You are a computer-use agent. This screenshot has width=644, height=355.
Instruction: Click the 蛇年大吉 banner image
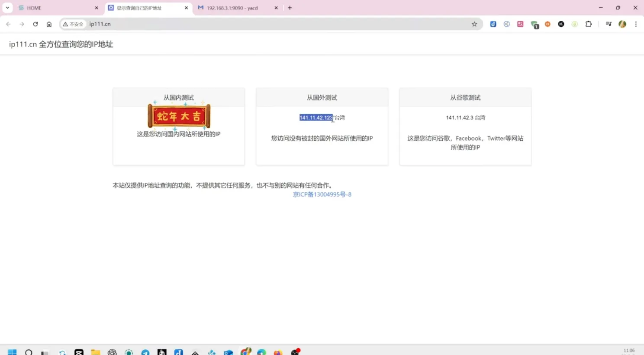[179, 116]
